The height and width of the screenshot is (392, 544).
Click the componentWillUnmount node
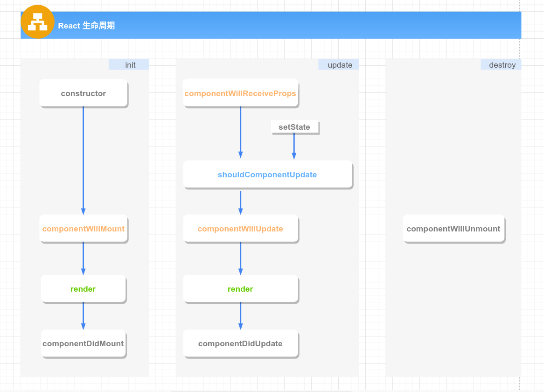tap(453, 229)
